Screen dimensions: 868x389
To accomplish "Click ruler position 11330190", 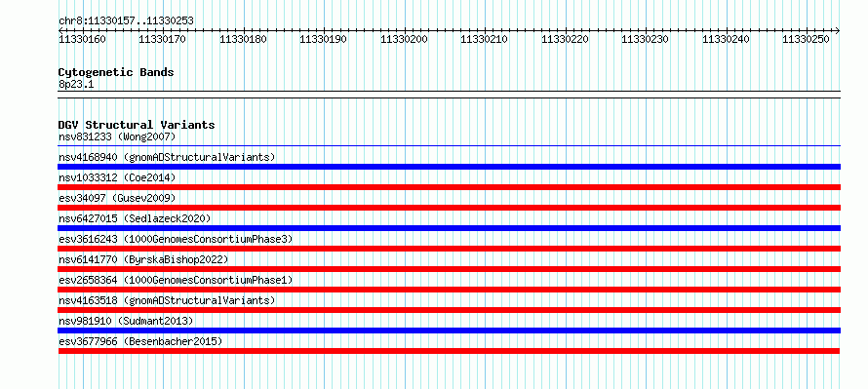I will (x=324, y=39).
